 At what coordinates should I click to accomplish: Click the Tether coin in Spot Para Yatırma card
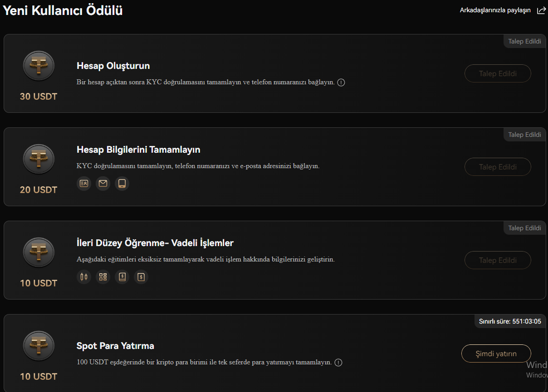[x=39, y=346]
